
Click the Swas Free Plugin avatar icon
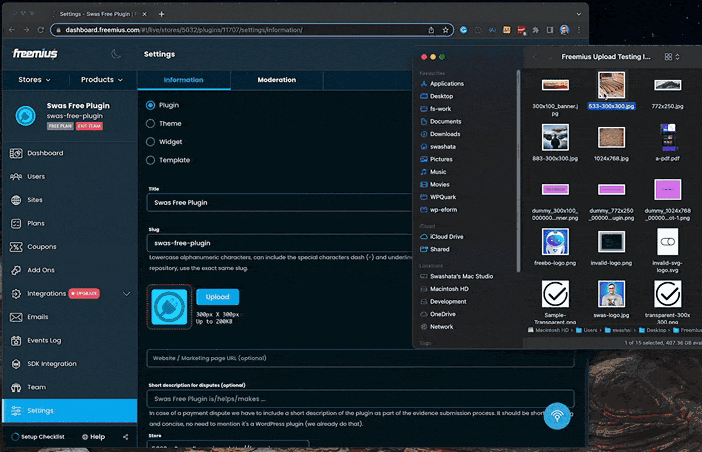coord(26,116)
